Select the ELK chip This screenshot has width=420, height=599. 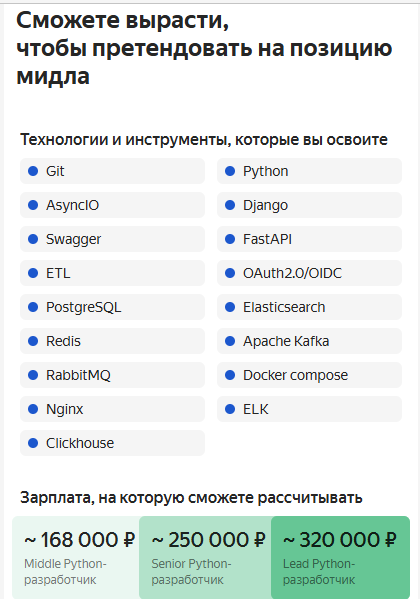pyautogui.click(x=310, y=409)
